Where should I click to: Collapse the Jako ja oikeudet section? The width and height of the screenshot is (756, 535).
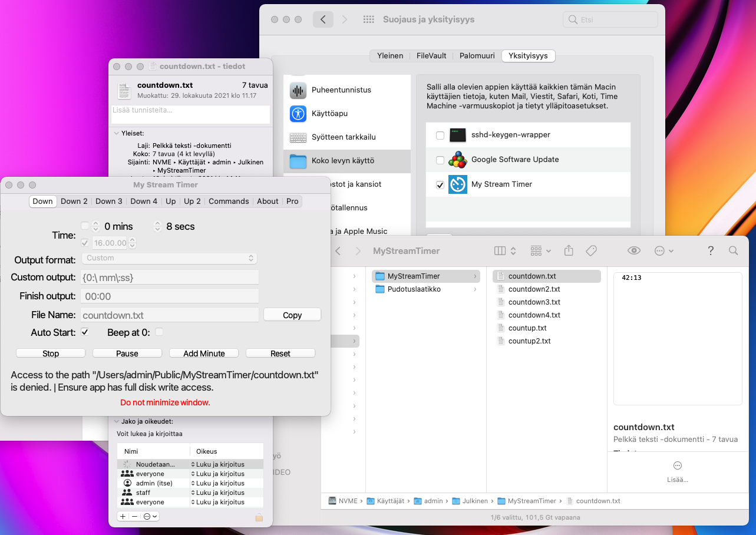117,421
